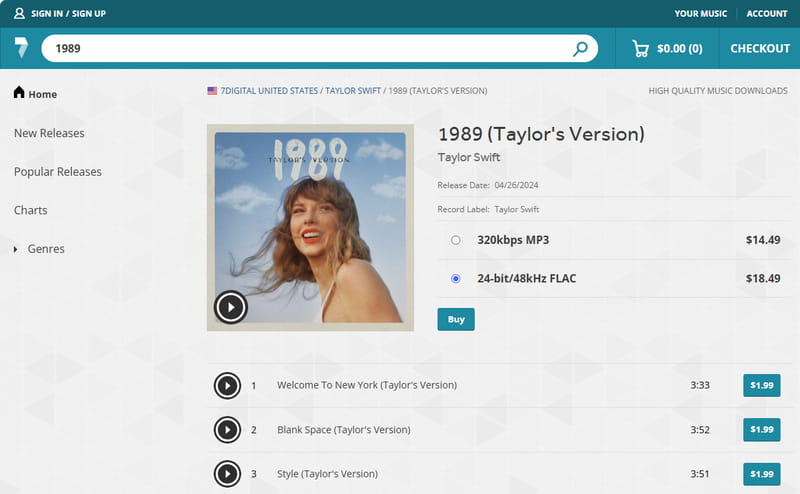This screenshot has width=800, height=494.
Task: Click the user profile icon beside Sign In
Action: point(19,13)
